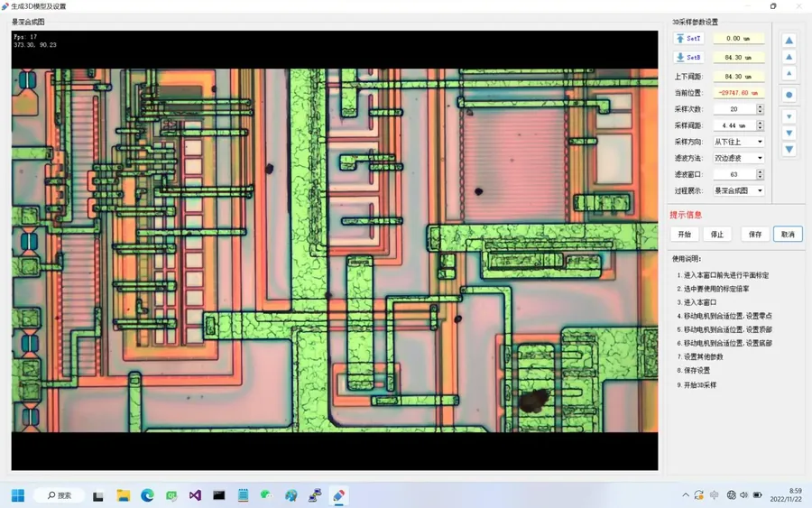Click the 上下间距 field showing 84.30 um
Image resolution: width=812 pixels, height=508 pixels.
[x=738, y=77]
